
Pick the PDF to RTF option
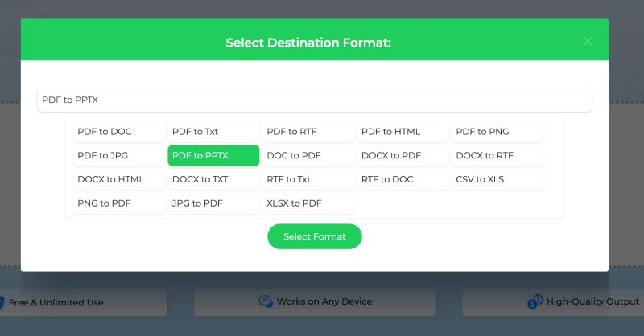click(x=308, y=132)
